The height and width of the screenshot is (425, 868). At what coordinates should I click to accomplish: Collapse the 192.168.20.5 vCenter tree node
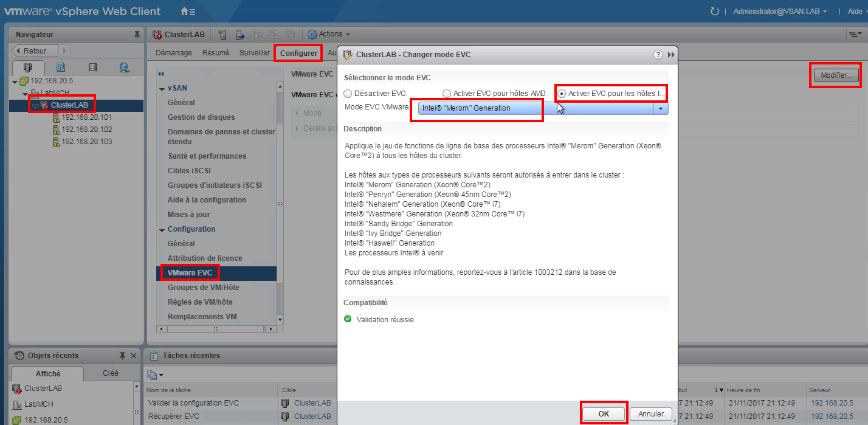15,81
